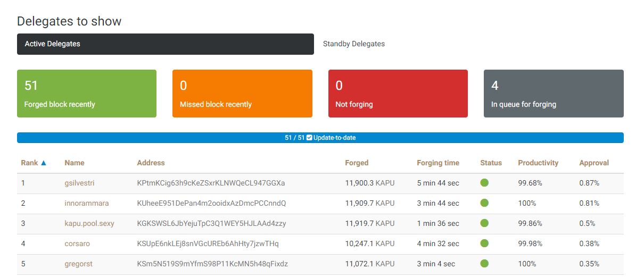Select address KPtmKCig63h9cKeZSxrKLNWQeCL947GGXa
The height and width of the screenshot is (278, 644).
coord(211,183)
